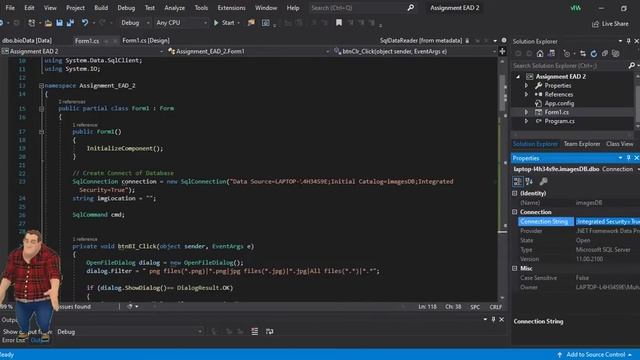Click the Undo arrow icon
The image size is (640, 360).
(85, 23)
